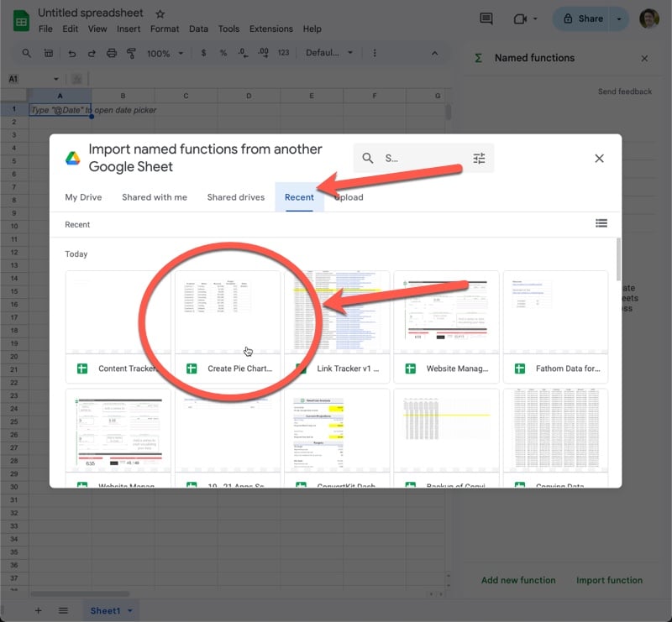Viewport: 672px width, 622px height.
Task: Apply currency format with dollar icon
Action: click(203, 53)
